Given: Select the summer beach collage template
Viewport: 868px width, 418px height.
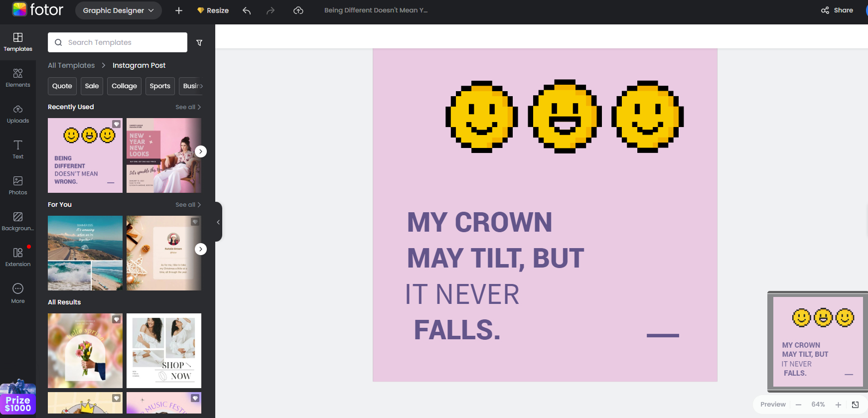Looking at the screenshot, I should [x=85, y=253].
